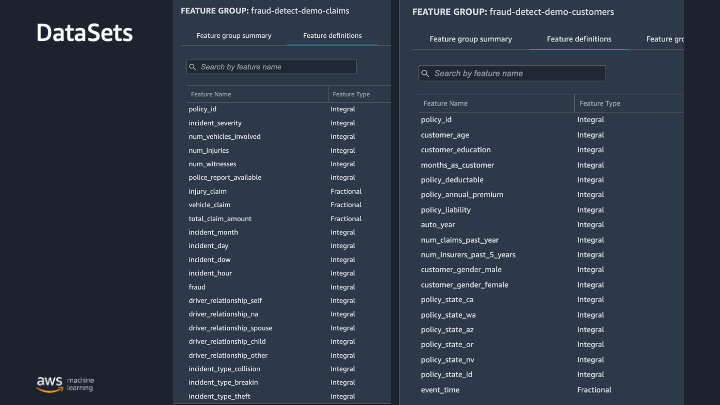Image resolution: width=720 pixels, height=405 pixels.
Task: Click search magnifier icon in customers panel
Action: click(x=425, y=73)
